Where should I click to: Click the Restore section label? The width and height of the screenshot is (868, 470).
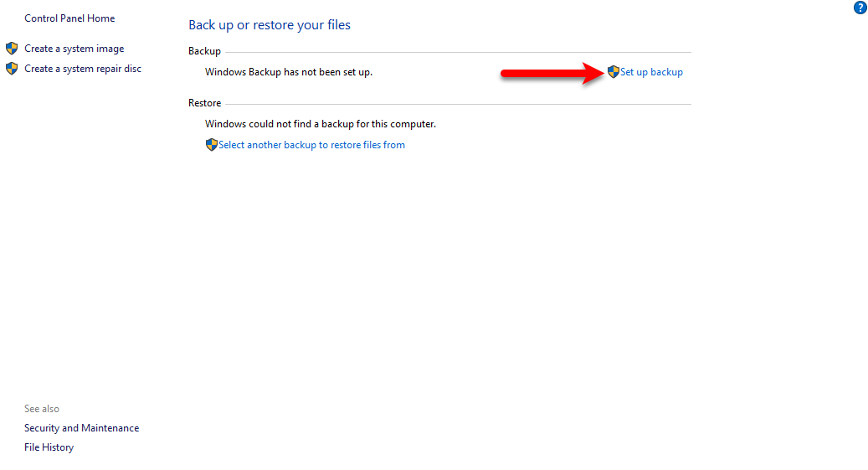[x=205, y=103]
